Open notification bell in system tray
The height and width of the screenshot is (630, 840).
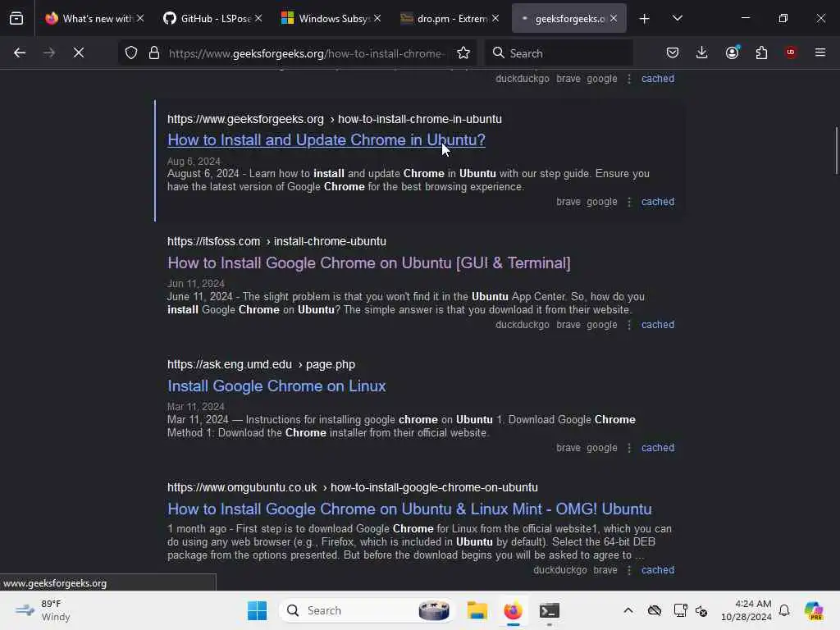[784, 610]
